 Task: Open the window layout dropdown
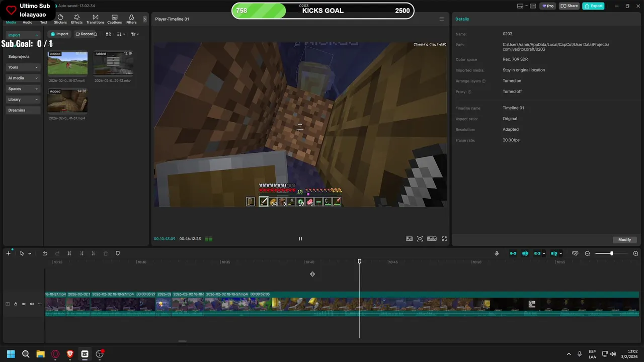click(x=522, y=6)
